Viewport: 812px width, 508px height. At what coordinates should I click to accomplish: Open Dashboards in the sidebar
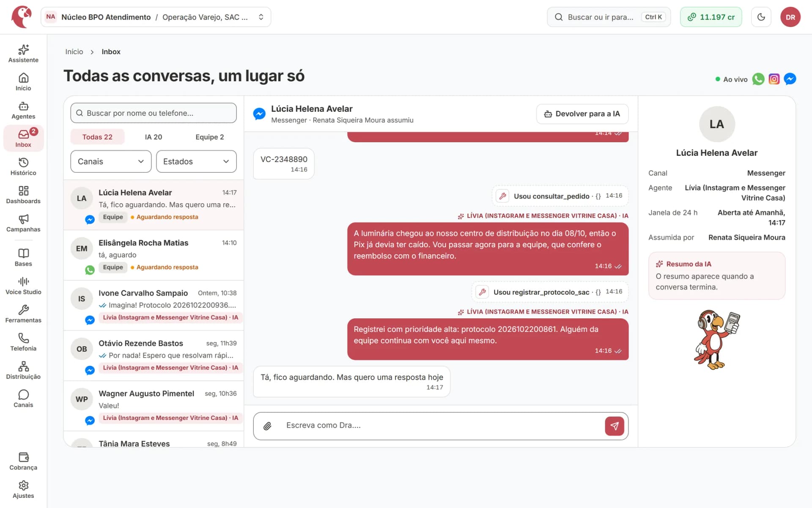coord(23,195)
